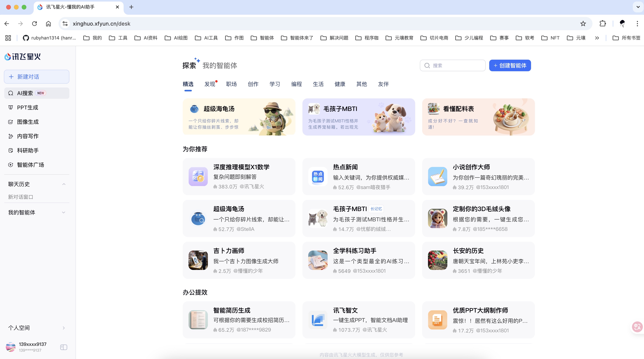Open the 智能体 bookmark folder

(x=262, y=38)
